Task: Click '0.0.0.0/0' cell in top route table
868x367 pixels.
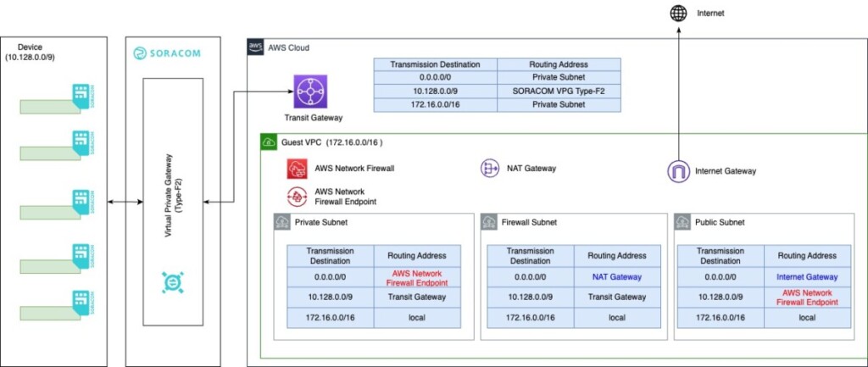Action: (435, 78)
